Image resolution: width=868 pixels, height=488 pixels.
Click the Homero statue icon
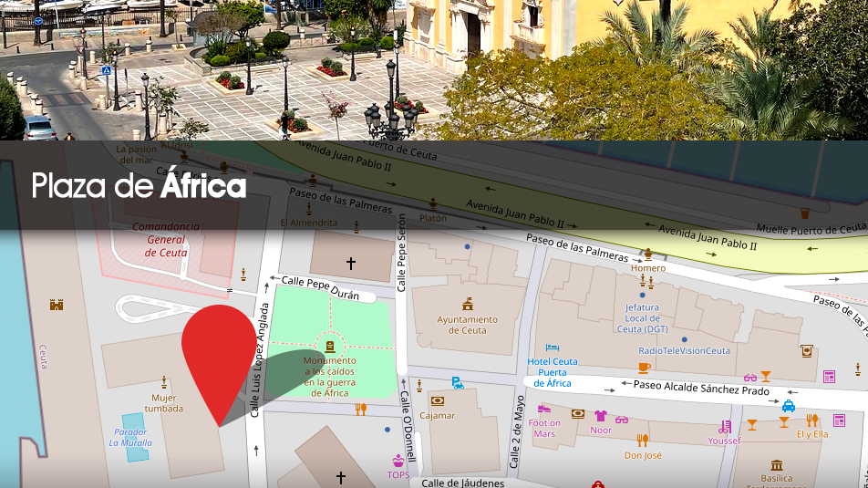pos(647,254)
